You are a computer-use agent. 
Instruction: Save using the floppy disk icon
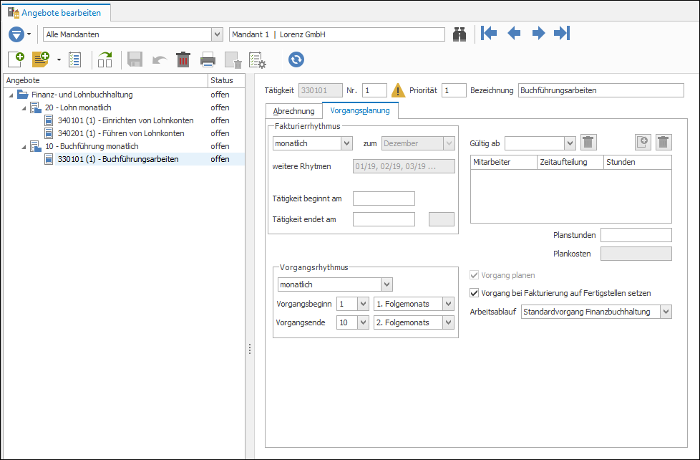(x=134, y=59)
